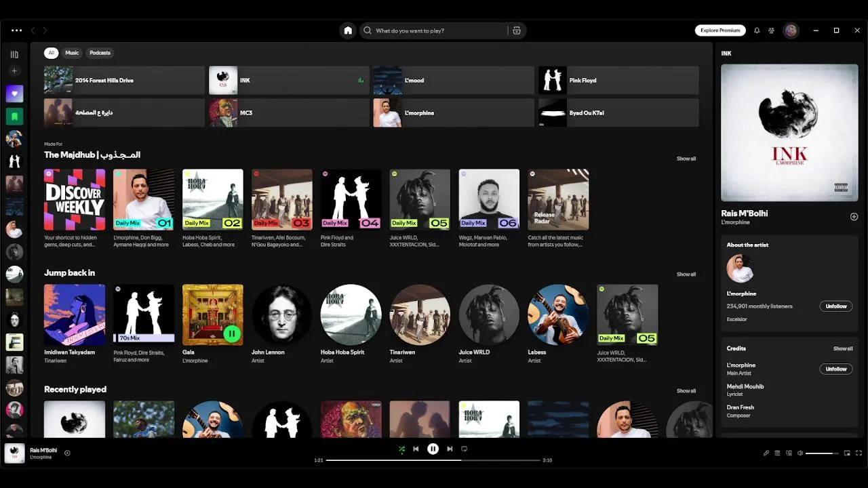Add current track to library in player bar
Screen dimensions: 868x488
tap(67, 453)
